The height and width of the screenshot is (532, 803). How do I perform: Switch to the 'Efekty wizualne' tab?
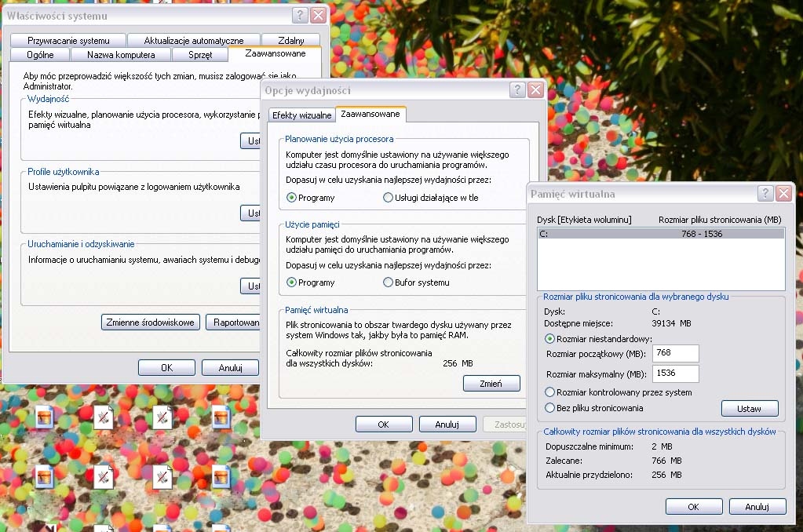pyautogui.click(x=302, y=114)
